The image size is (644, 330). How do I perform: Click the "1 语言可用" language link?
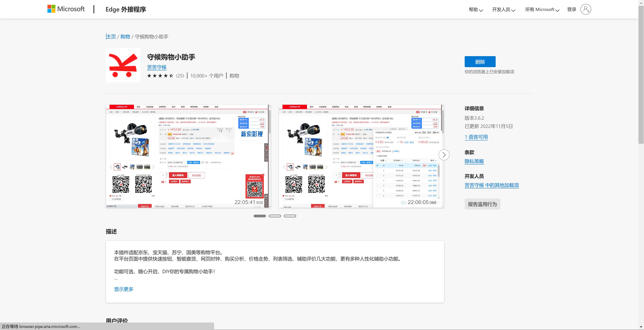click(x=476, y=137)
